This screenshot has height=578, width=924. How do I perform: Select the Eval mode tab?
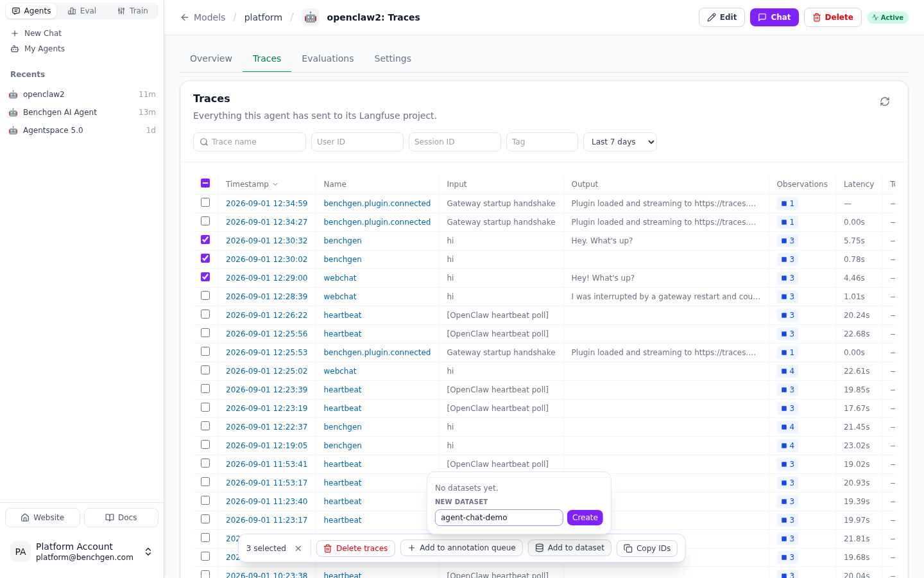pyautogui.click(x=82, y=11)
